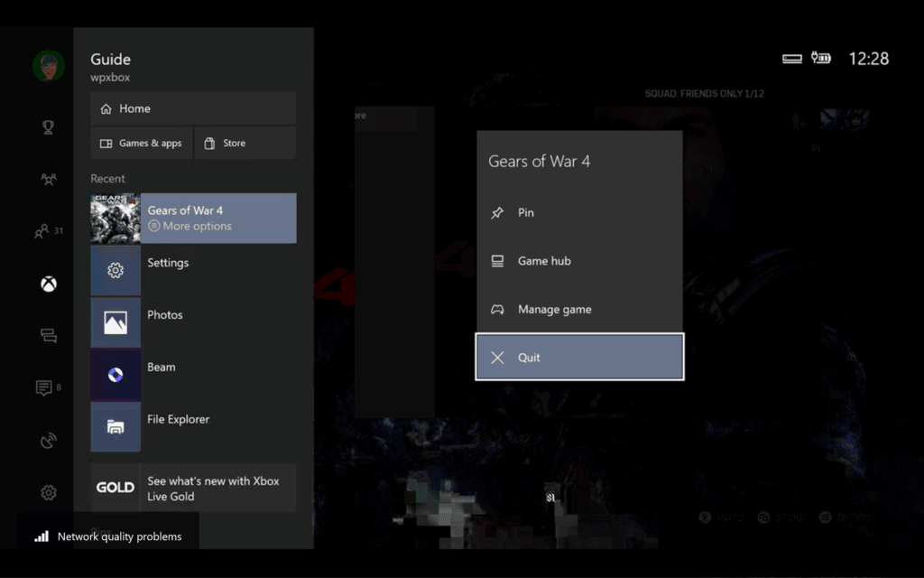924x578 pixels.
Task: Open Games & apps
Action: (x=142, y=144)
